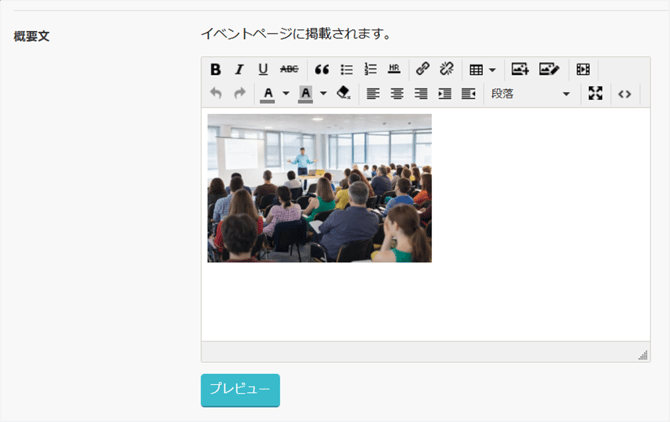Apply strikethrough (ABC) formatting
670x422 pixels.
point(289,69)
